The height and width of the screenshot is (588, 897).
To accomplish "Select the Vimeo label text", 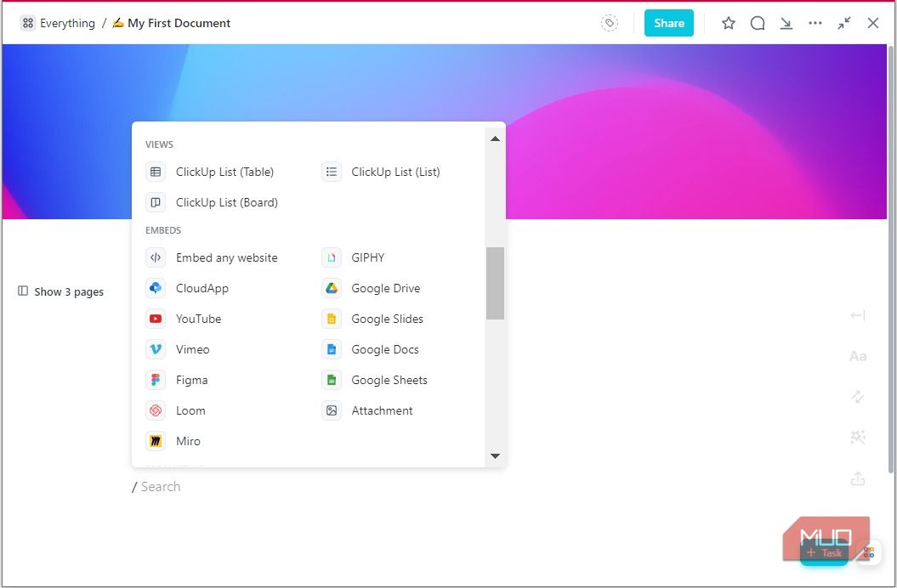I will tap(193, 349).
